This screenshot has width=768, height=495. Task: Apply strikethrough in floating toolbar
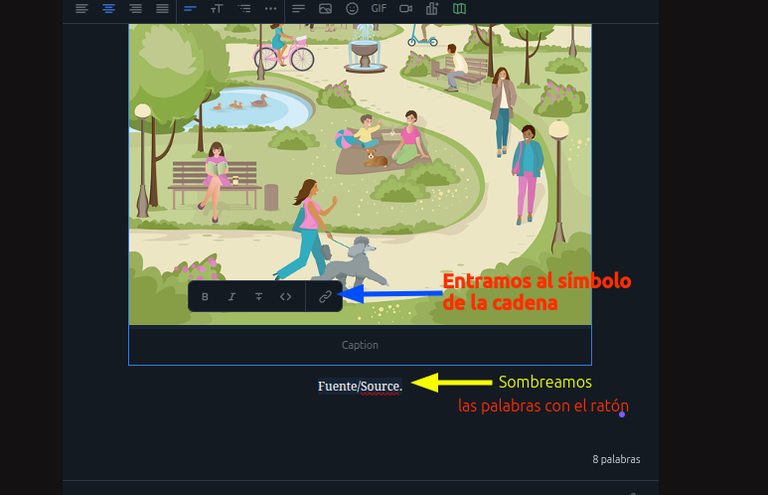point(259,296)
